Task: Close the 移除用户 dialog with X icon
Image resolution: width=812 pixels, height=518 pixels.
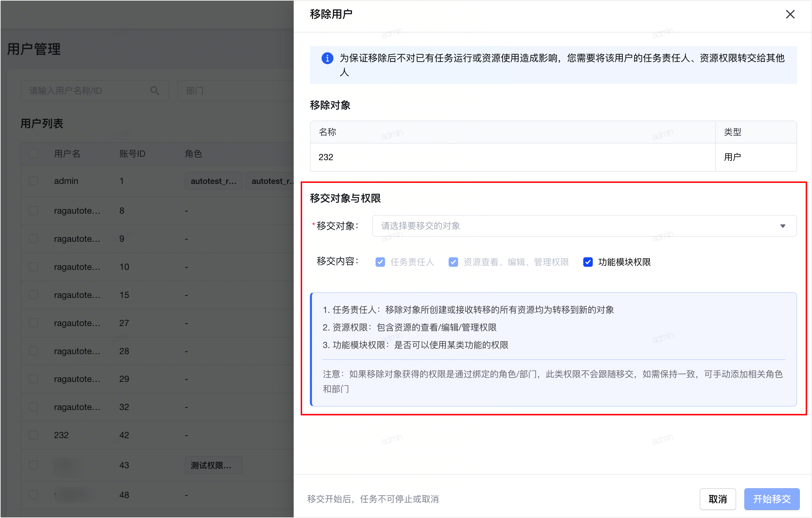Action: (790, 14)
